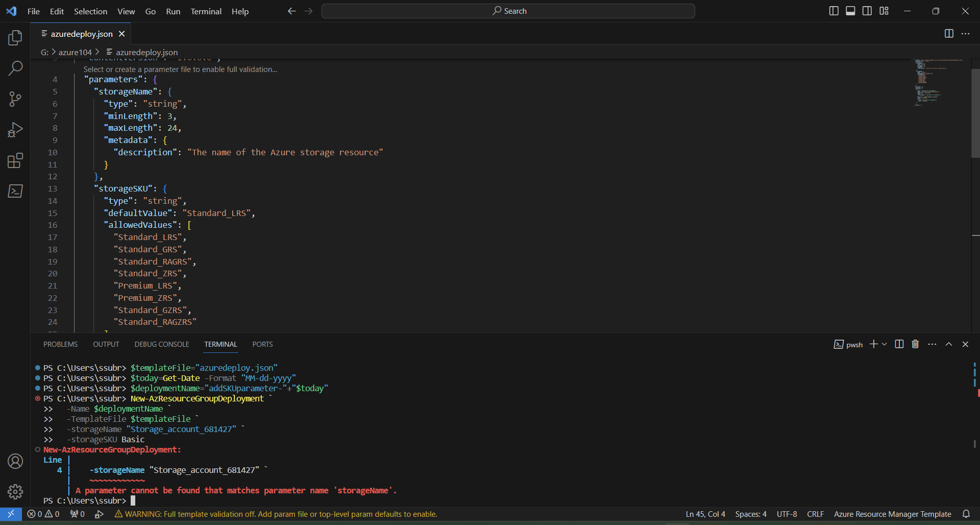The image size is (980, 525).
Task: Click the debug start status bar icon
Action: (x=99, y=514)
